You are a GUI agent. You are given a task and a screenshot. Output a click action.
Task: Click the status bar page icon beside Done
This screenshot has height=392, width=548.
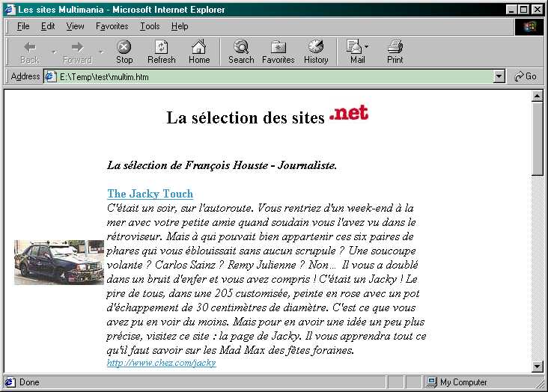click(10, 382)
